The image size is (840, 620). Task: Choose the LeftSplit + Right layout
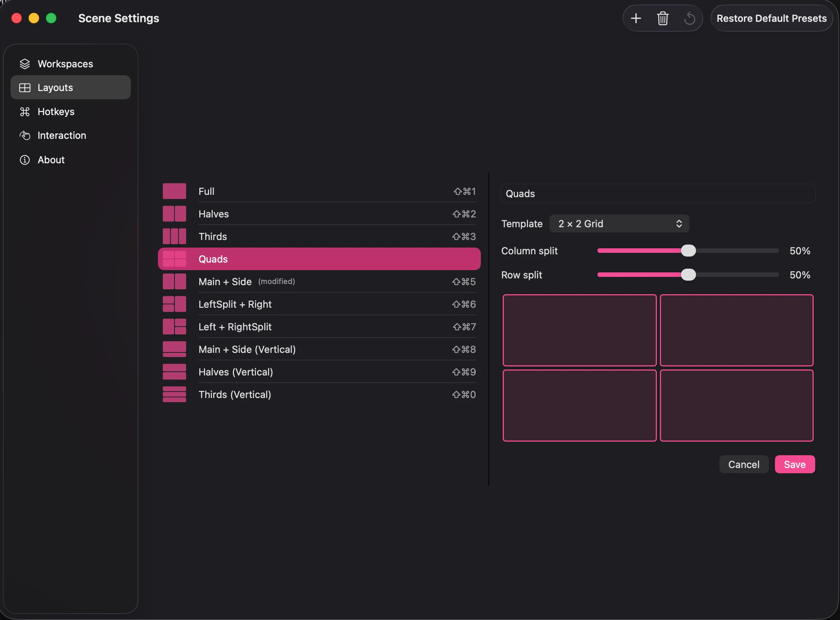coord(319,304)
